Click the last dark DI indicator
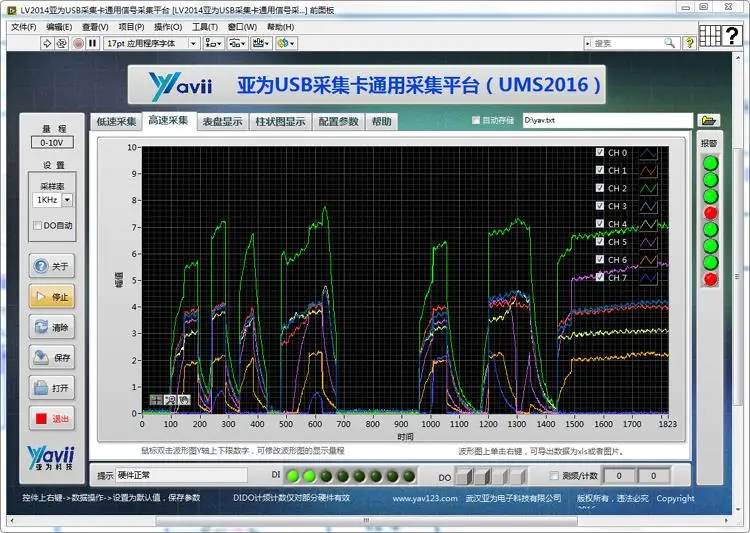The width and height of the screenshot is (750, 533). (409, 476)
